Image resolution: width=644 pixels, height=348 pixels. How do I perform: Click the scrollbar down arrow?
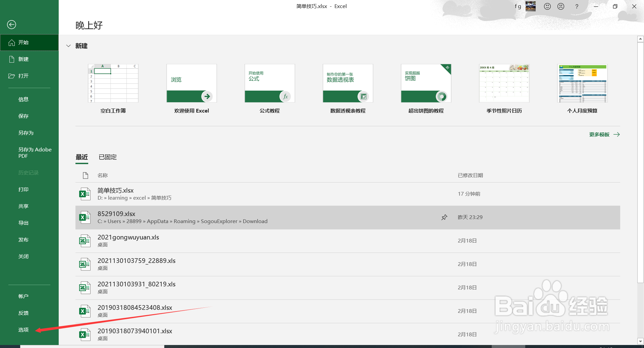[640, 341]
